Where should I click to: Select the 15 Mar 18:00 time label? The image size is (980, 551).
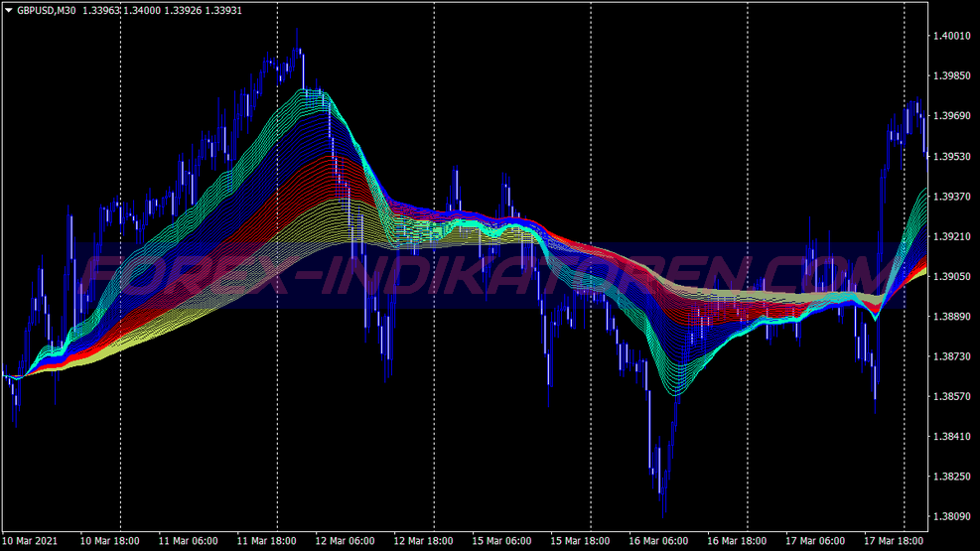click(580, 541)
